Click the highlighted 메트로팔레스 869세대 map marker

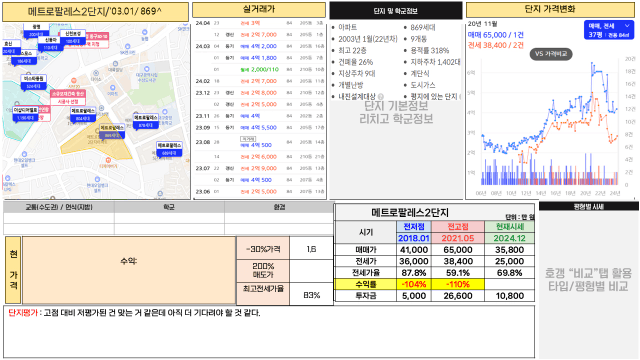(x=112, y=131)
